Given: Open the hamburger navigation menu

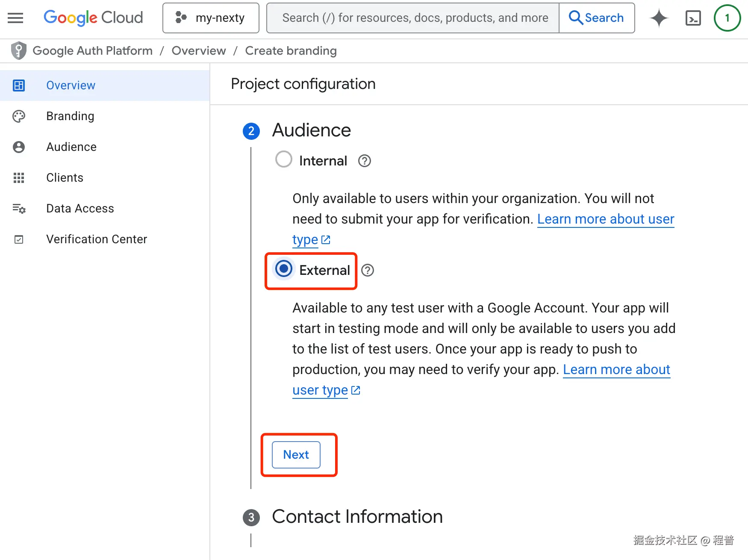Looking at the screenshot, I should coord(15,18).
